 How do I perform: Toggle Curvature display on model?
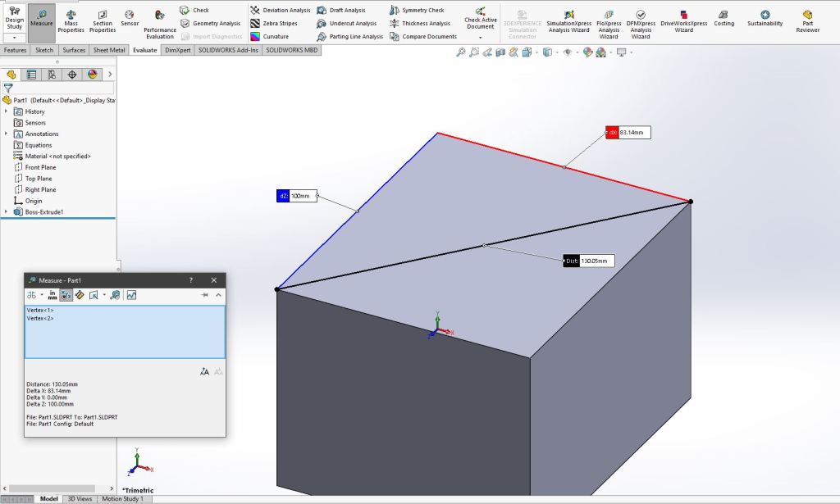coord(270,37)
